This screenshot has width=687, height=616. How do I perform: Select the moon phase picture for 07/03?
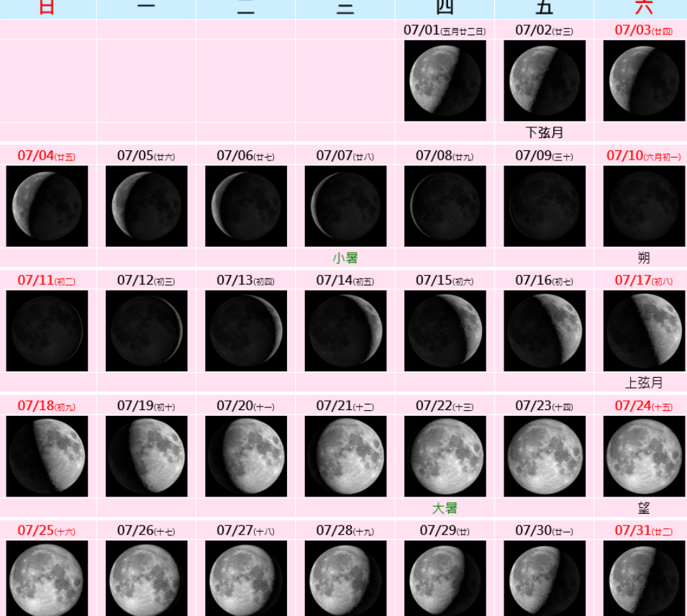(644, 81)
